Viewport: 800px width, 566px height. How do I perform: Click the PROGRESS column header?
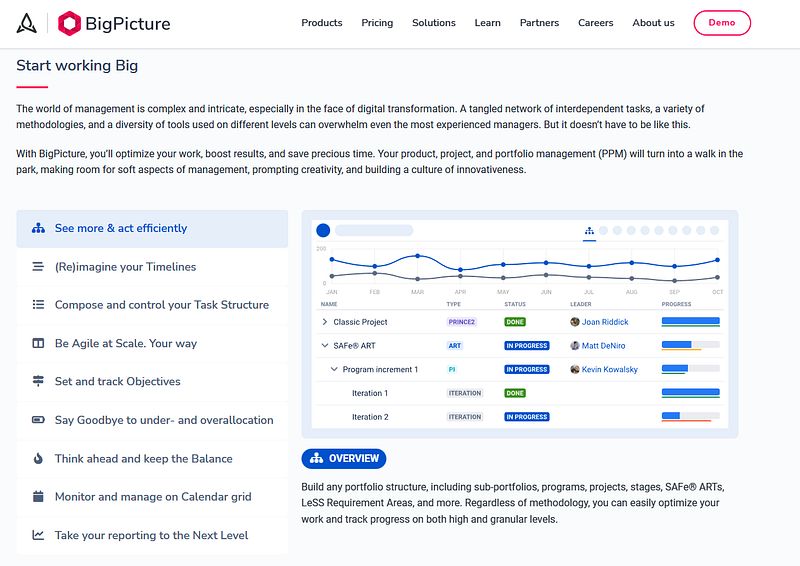(676, 304)
